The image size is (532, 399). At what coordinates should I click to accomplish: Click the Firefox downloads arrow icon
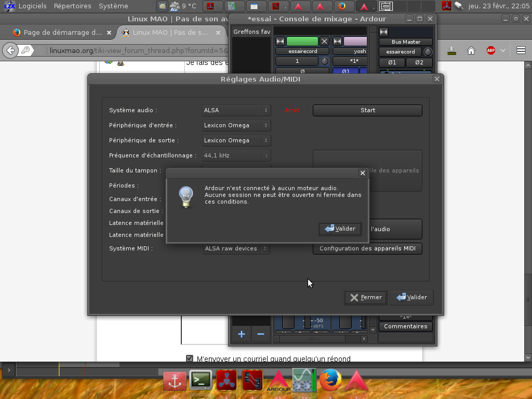[451, 51]
